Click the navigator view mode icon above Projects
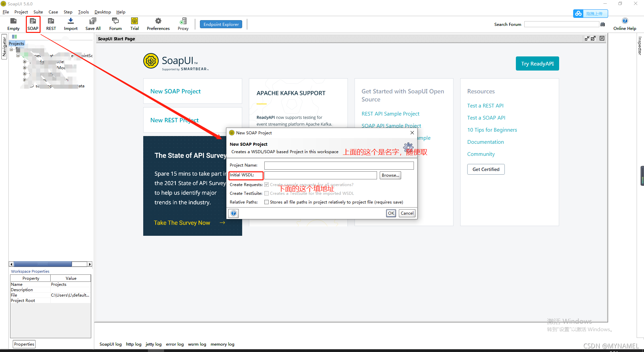 [x=14, y=37]
